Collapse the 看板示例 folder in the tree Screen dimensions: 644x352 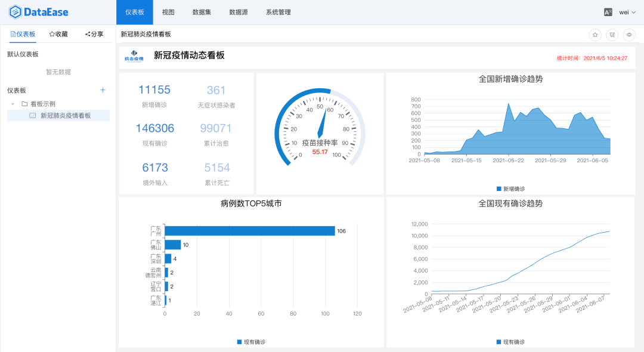(13, 104)
